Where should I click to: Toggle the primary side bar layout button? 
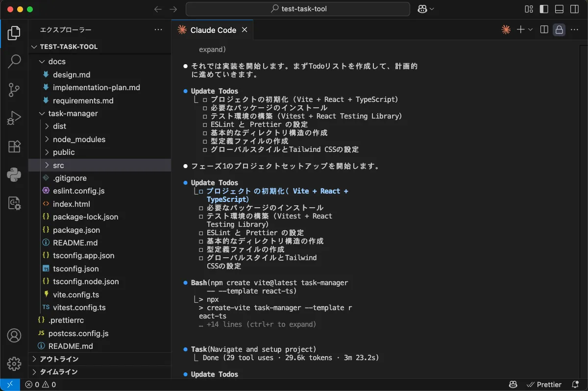click(x=544, y=9)
